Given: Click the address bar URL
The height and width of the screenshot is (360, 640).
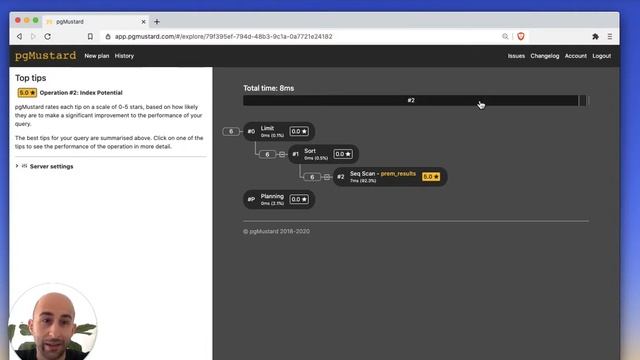Looking at the screenshot, I should (x=223, y=36).
